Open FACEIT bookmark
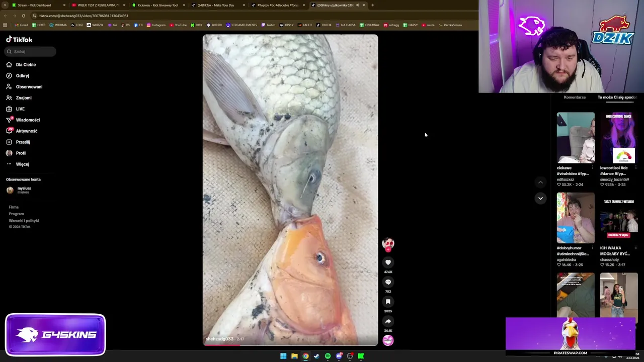 [305, 25]
